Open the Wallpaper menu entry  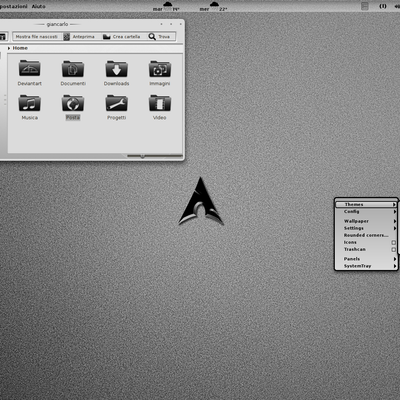point(366,221)
